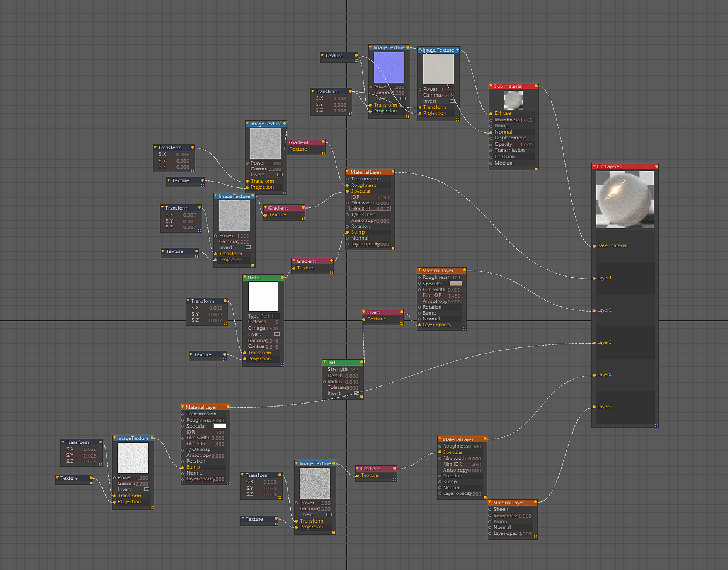The height and width of the screenshot is (570, 728).
Task: Toggle Invert on ImageTexture beside Transform 0.028
Action: 147,489
